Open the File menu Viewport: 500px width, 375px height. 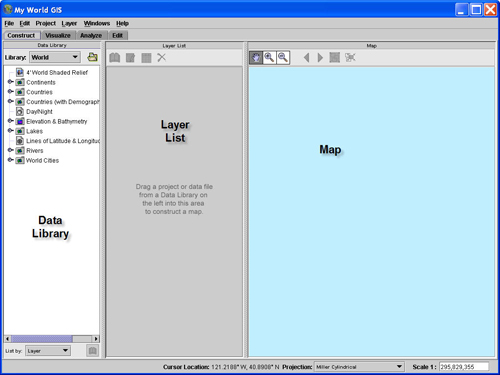click(9, 23)
